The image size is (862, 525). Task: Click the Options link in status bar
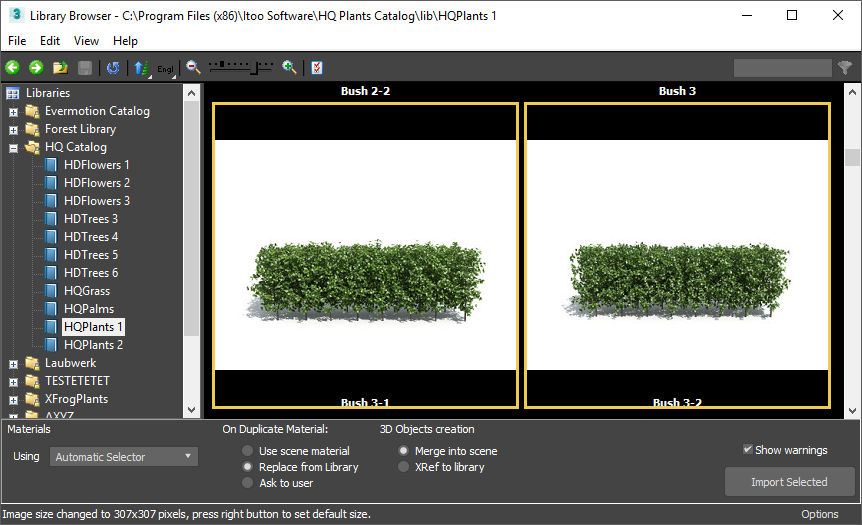(x=820, y=514)
